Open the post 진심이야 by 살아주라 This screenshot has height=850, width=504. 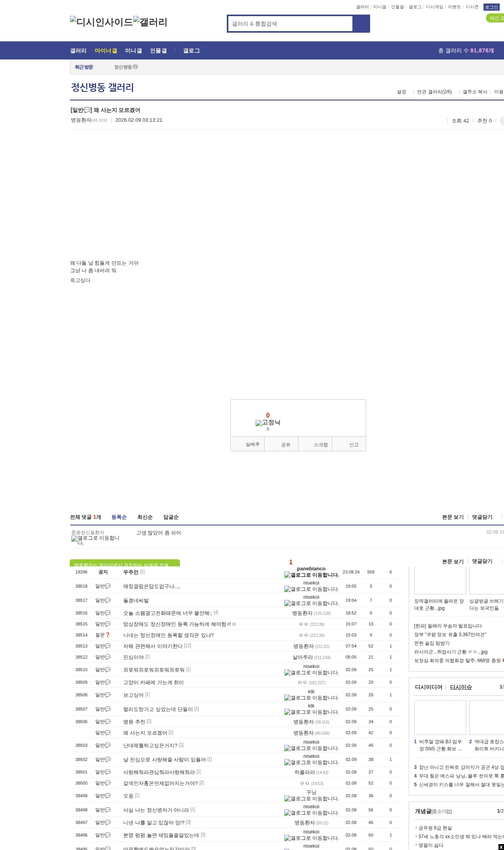click(x=133, y=657)
